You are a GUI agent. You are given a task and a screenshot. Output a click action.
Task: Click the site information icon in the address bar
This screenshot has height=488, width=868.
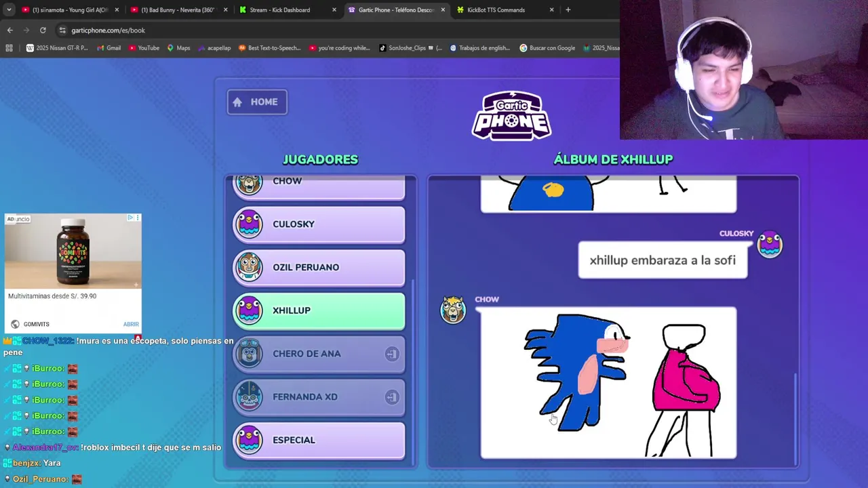[x=62, y=30]
